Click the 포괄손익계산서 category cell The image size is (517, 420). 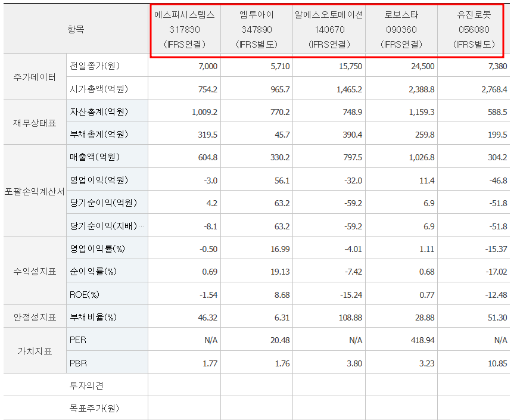[x=35, y=191]
